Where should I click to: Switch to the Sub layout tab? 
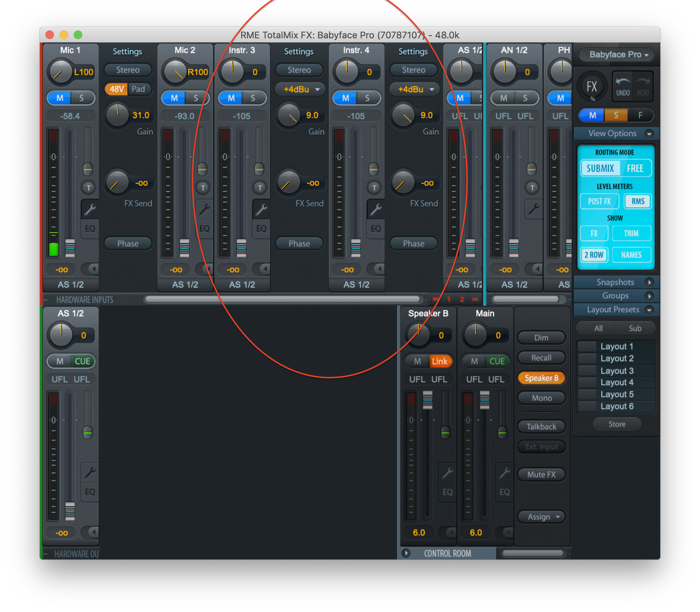click(x=635, y=328)
